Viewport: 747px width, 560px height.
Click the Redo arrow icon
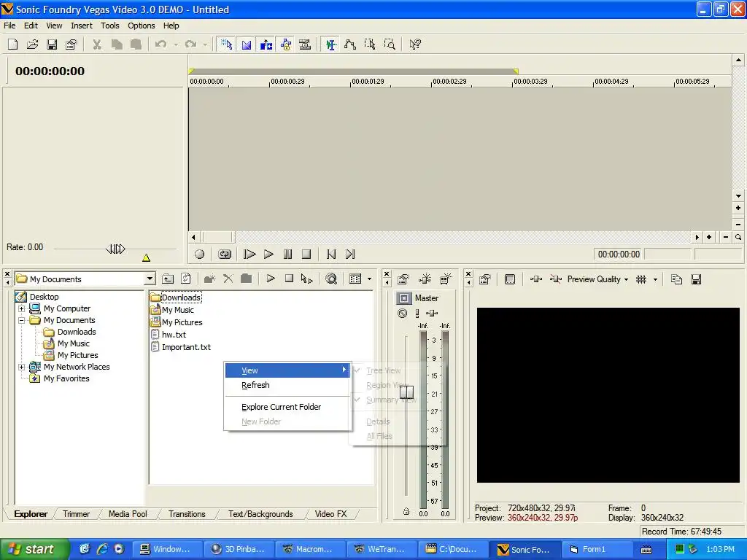[x=190, y=44]
